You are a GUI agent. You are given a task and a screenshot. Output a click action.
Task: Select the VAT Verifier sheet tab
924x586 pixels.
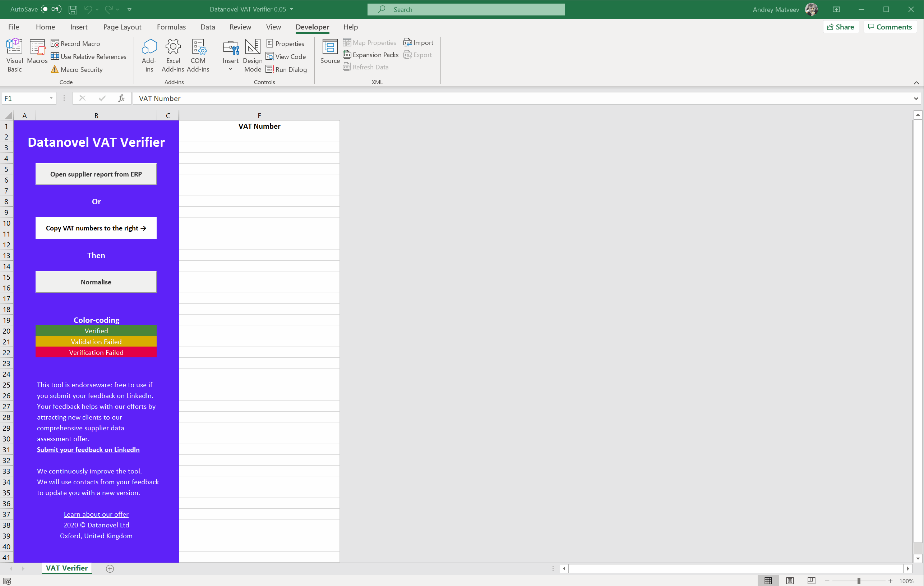pos(67,568)
